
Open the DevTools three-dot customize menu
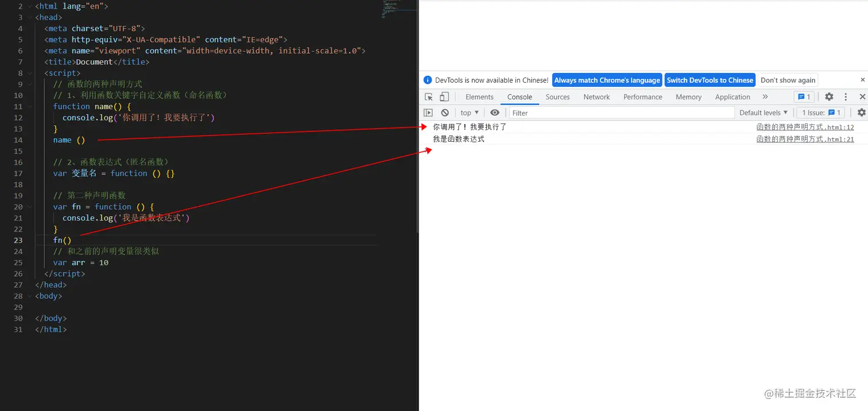(x=846, y=97)
